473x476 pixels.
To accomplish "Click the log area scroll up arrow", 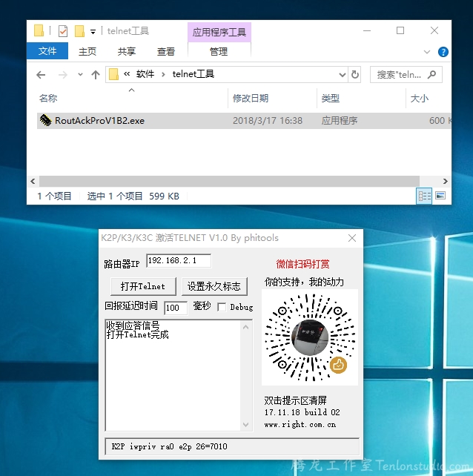I will coord(246,327).
